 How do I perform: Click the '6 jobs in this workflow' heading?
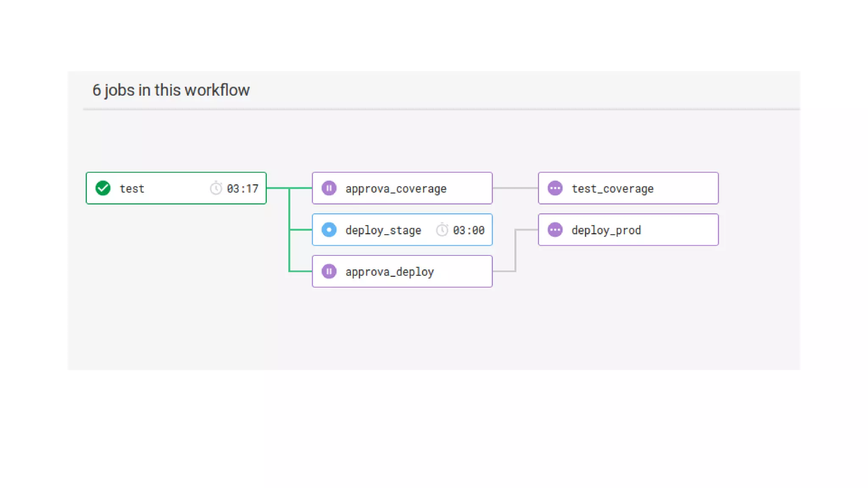[171, 90]
